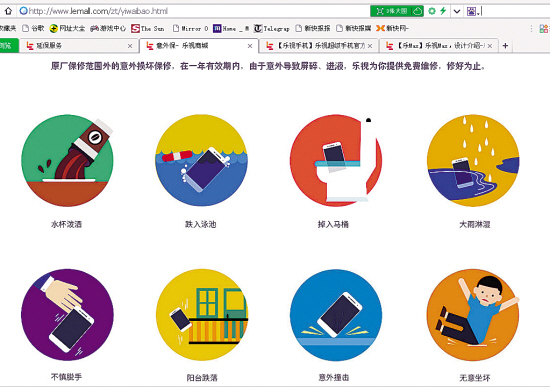Click the 无意坐坏 caption
This screenshot has width=550, height=387.
pyautogui.click(x=475, y=378)
